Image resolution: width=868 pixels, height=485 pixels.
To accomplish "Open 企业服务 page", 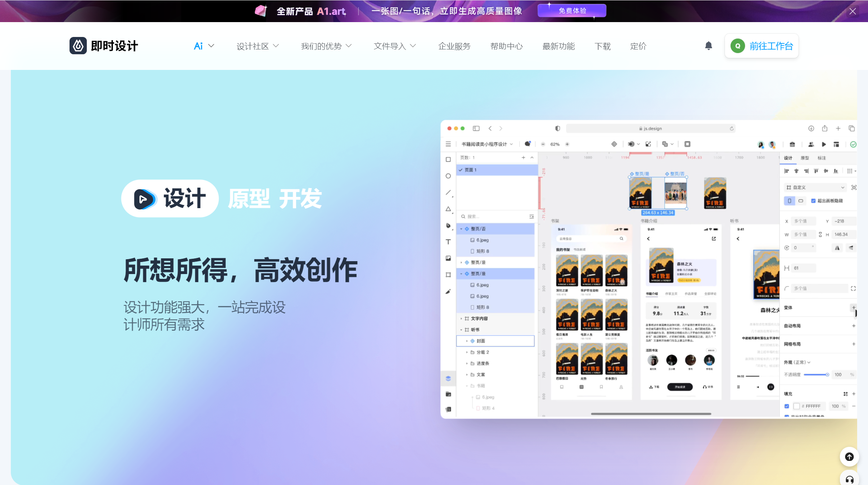I will point(454,46).
